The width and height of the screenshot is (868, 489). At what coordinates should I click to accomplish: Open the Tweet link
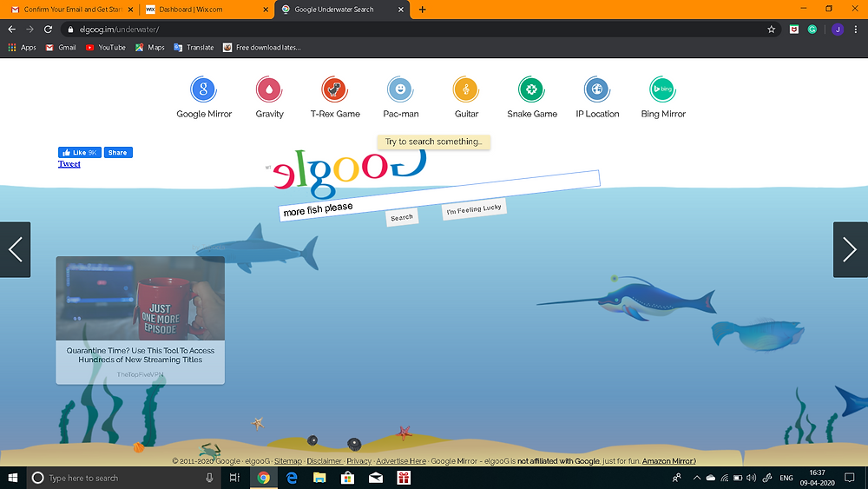click(69, 164)
